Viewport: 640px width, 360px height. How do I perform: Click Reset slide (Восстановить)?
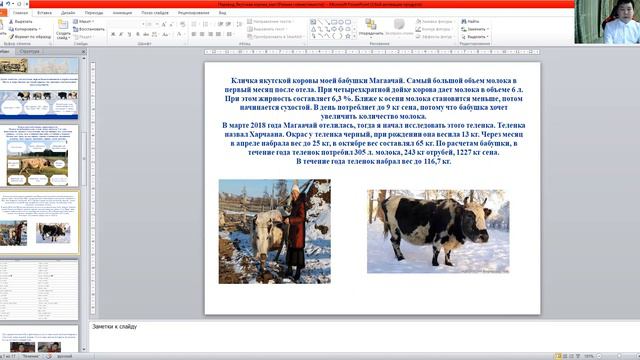pos(89,29)
